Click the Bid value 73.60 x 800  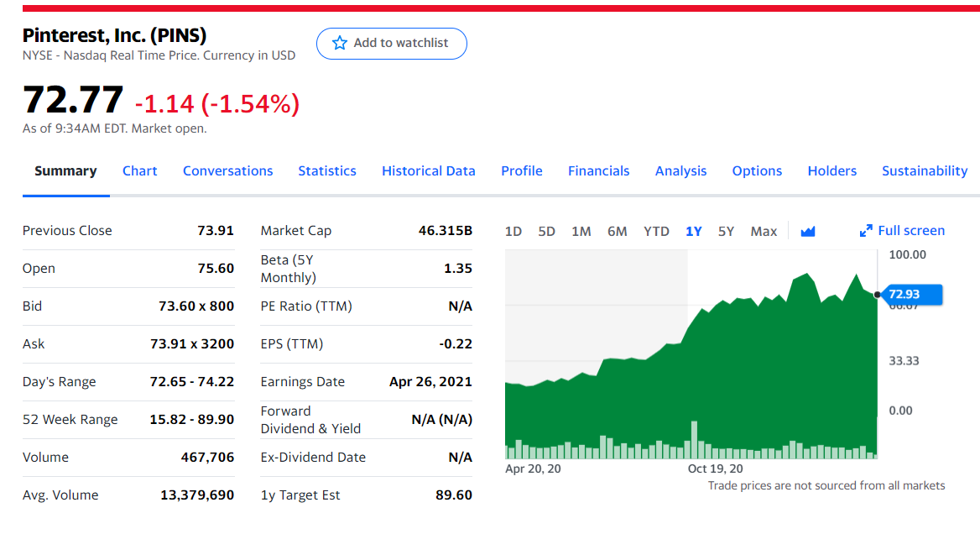click(196, 306)
